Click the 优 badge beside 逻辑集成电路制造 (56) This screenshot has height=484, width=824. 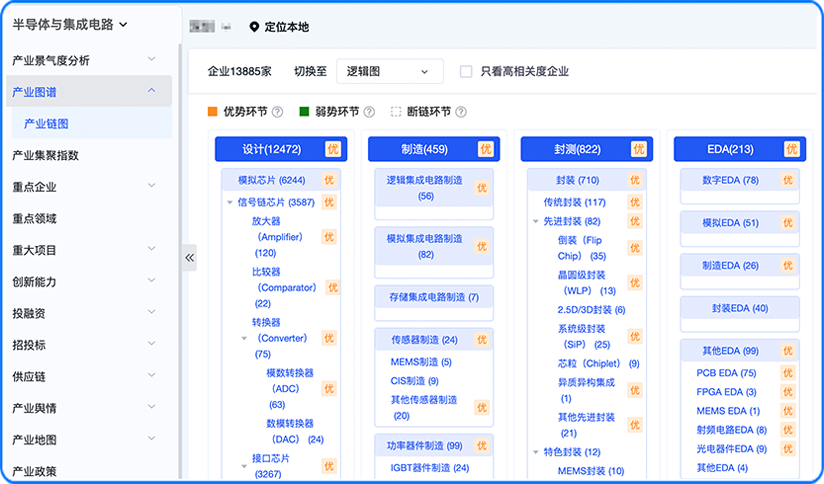pos(482,188)
